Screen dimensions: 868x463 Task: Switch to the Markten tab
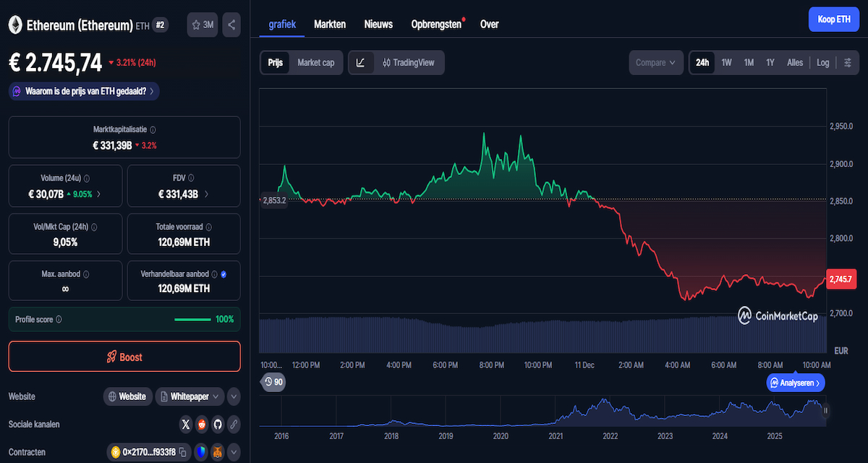pyautogui.click(x=330, y=24)
